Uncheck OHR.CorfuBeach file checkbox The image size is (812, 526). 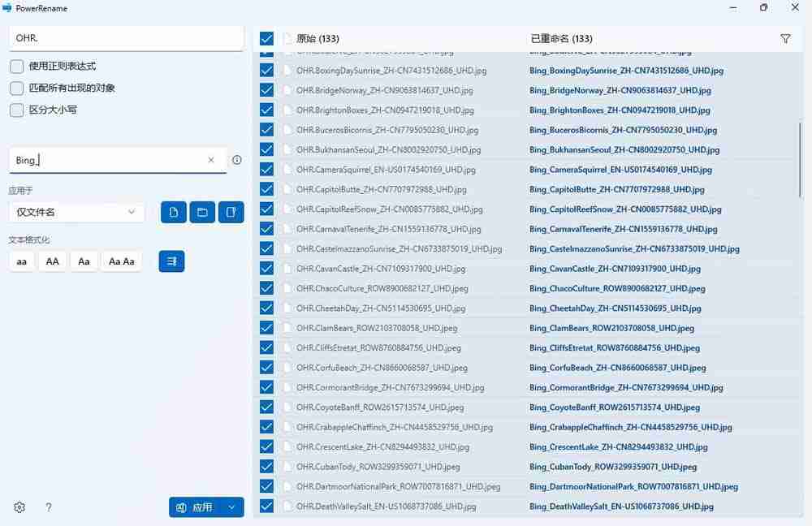tap(266, 368)
